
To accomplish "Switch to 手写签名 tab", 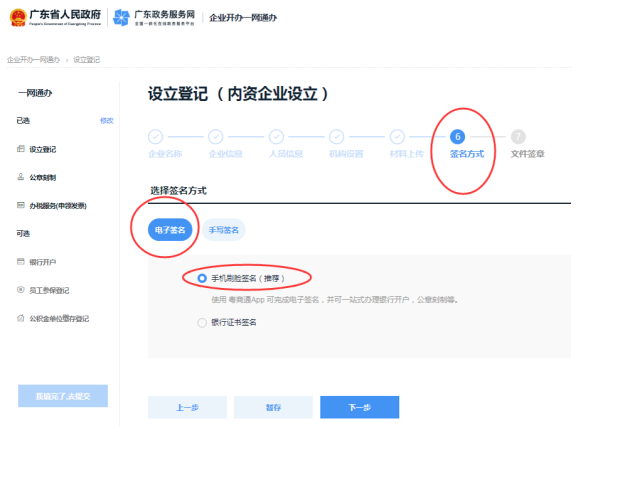I will pyautogui.click(x=224, y=230).
